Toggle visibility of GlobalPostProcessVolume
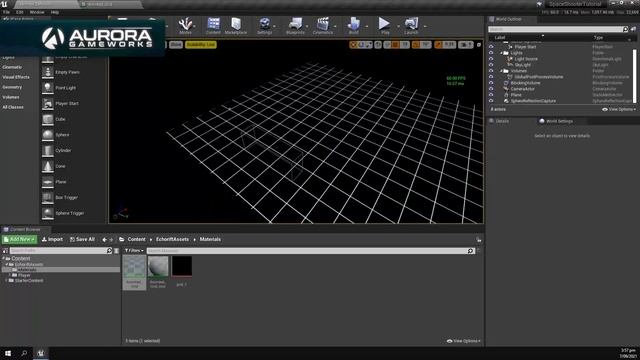This screenshot has height=360, width=640. [x=491, y=77]
